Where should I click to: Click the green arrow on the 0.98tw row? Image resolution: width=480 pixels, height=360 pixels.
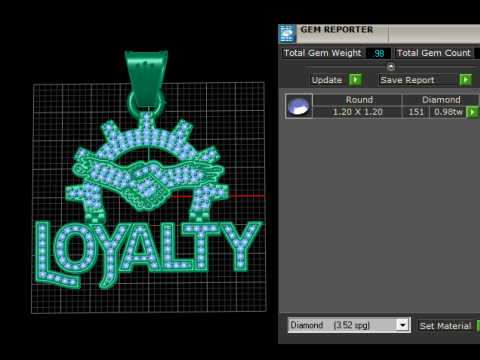tap(472, 112)
